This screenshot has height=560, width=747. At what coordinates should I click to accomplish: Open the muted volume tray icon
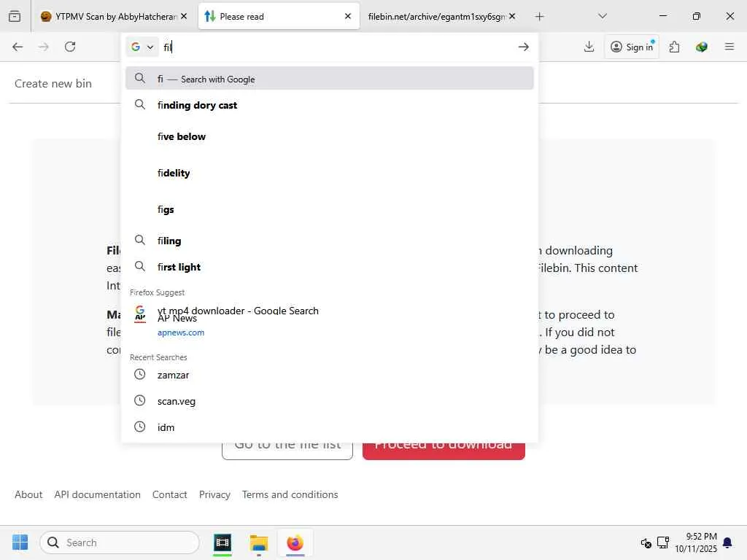pyautogui.click(x=646, y=542)
